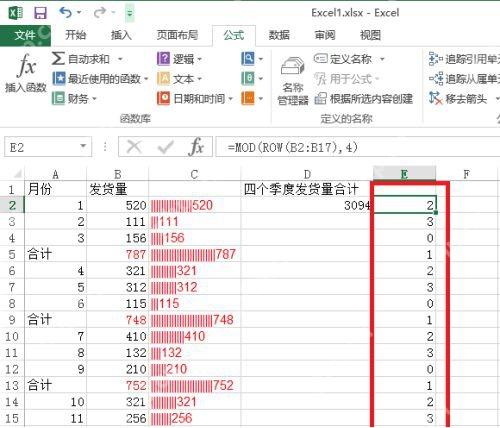Screen dimensions: 500x428
Task: Click the 用于公式 button
Action: [x=347, y=79]
